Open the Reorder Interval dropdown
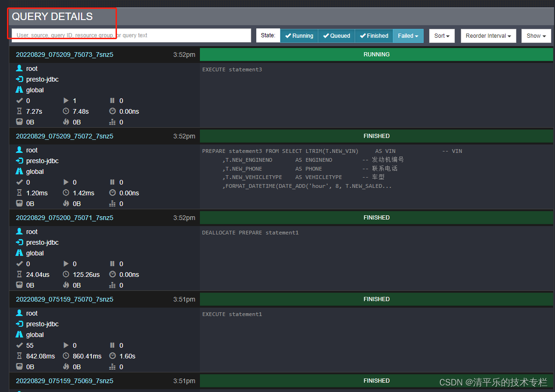The width and height of the screenshot is (555, 392). coord(488,36)
